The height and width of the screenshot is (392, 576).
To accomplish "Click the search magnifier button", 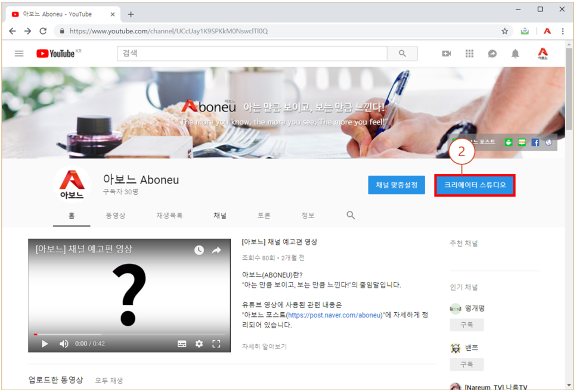I will click(x=402, y=54).
